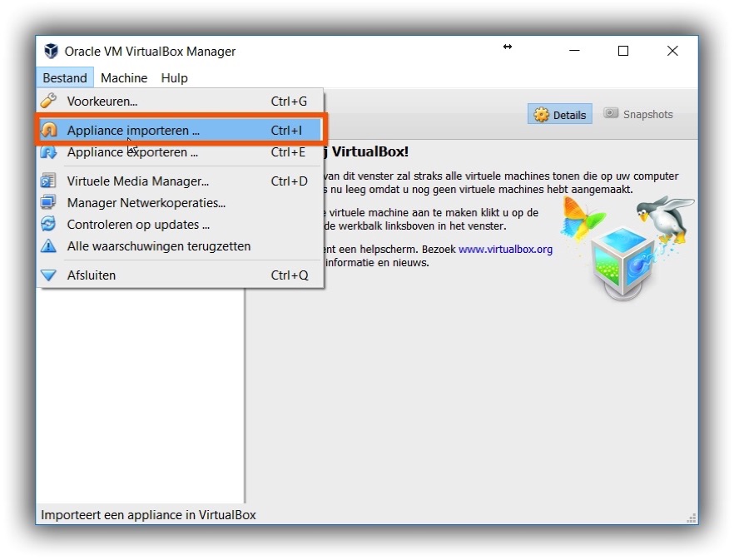Click the blue export appliance icon

pos(48,151)
